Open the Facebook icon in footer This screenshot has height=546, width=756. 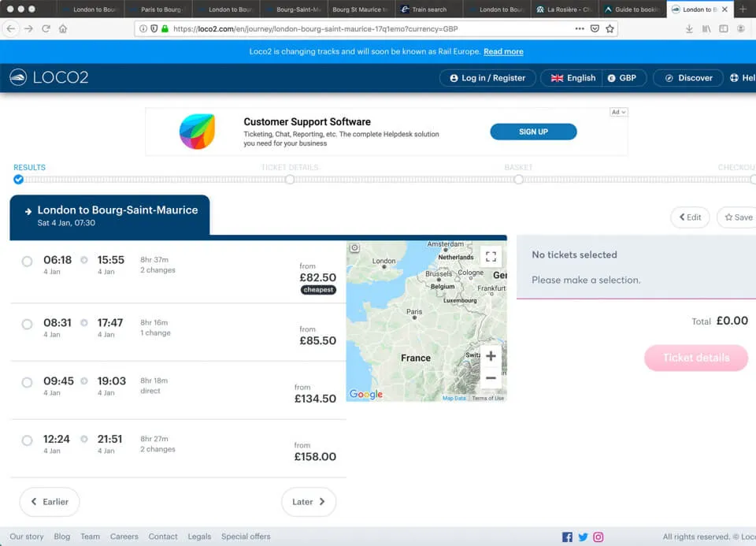tap(568, 537)
